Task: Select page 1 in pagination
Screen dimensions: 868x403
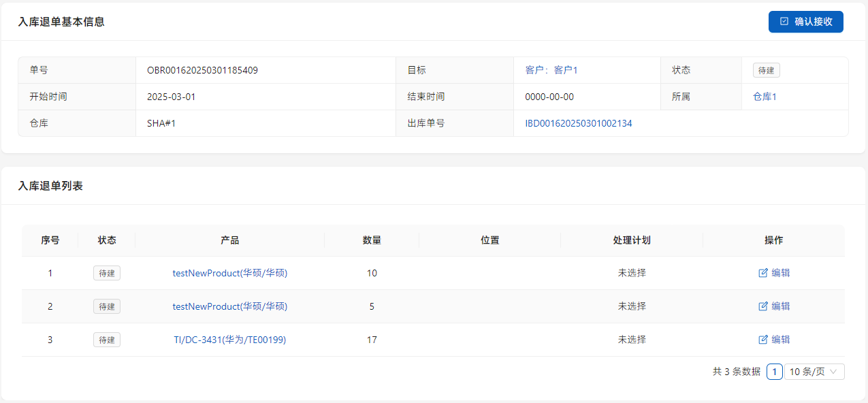Action: pos(774,372)
